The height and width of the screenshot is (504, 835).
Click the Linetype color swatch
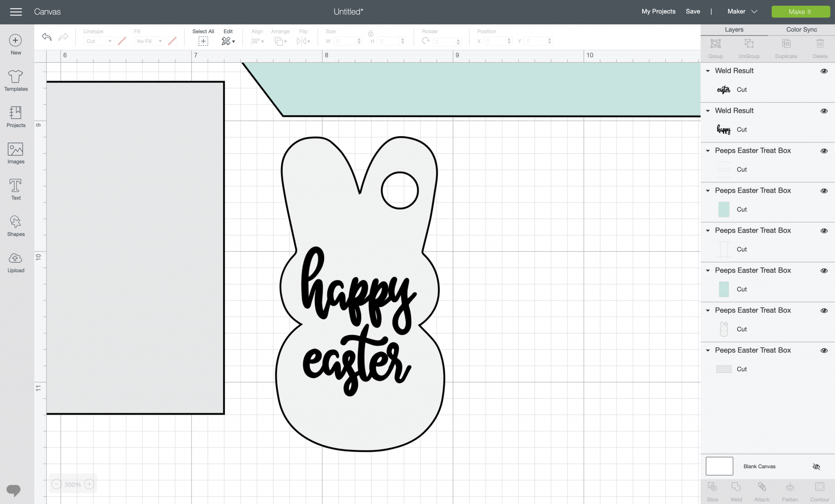(x=122, y=41)
